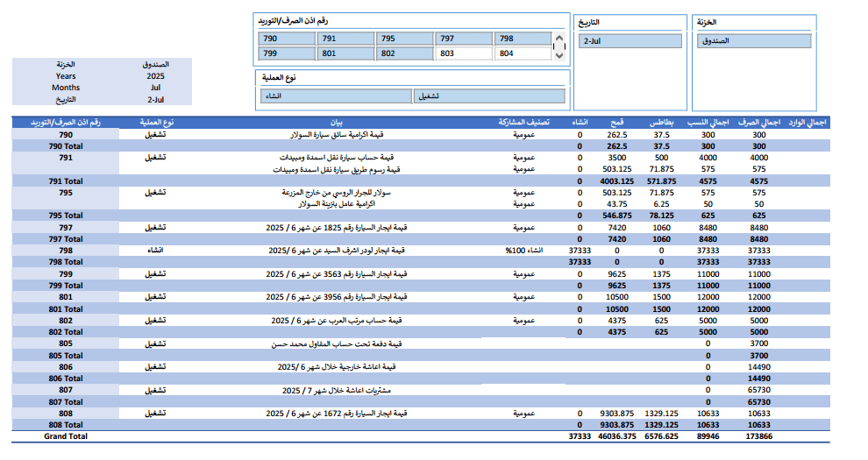Screen dimensions: 868x460
Task: Select 2-Jul in date slicer
Action: (630, 41)
